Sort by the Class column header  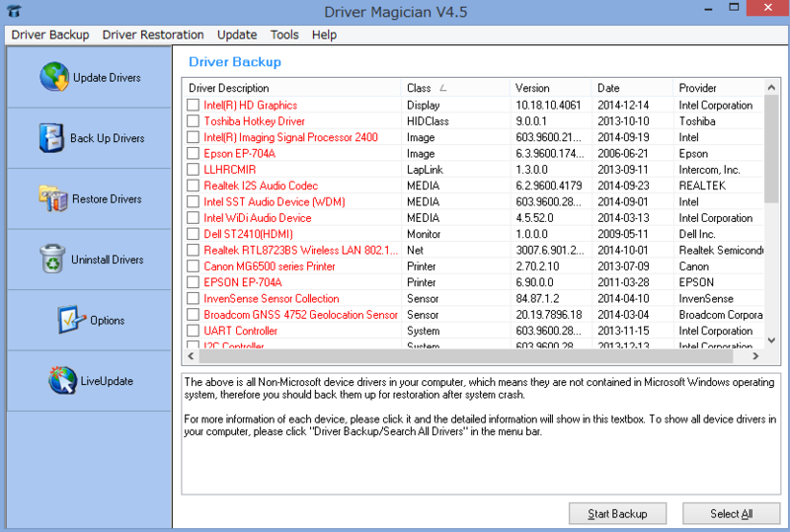pos(455,88)
